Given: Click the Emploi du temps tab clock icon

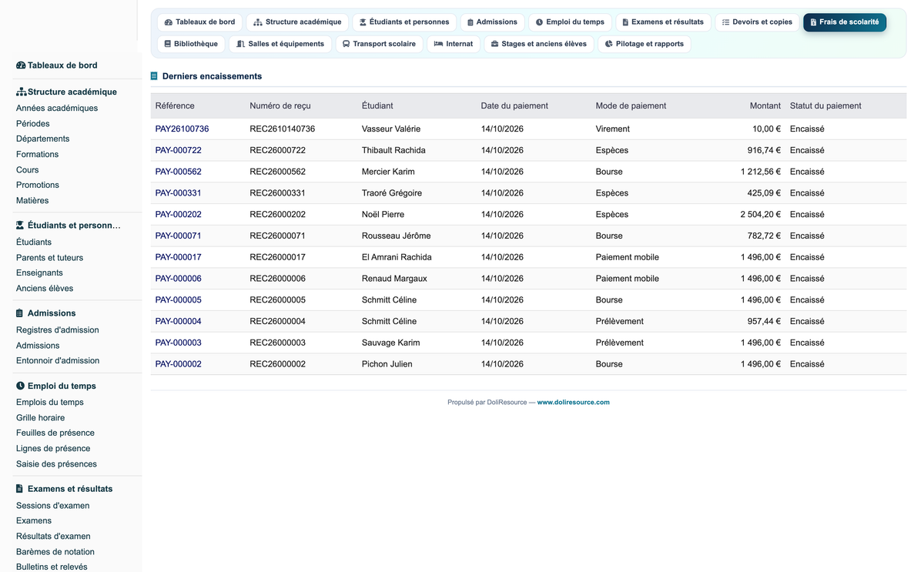Looking at the screenshot, I should coord(539,22).
